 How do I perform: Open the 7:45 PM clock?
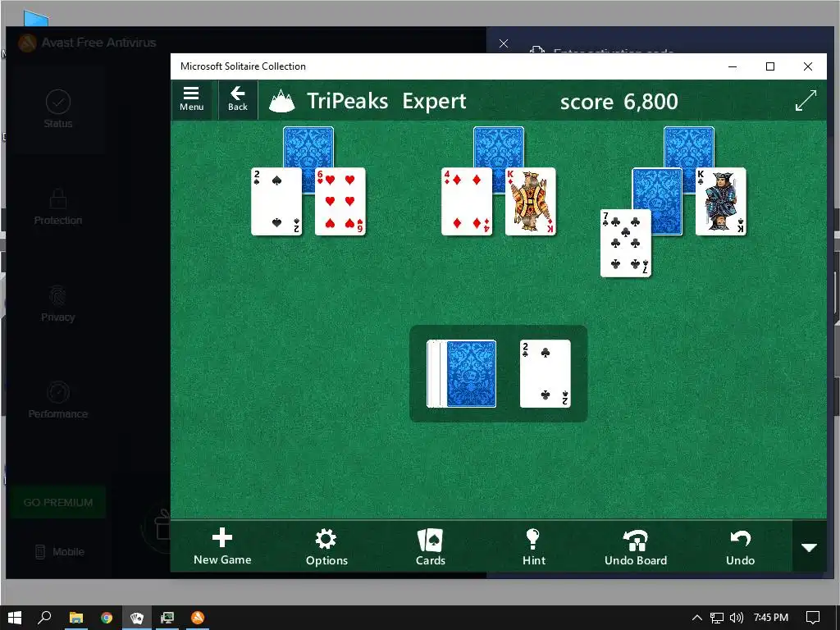click(771, 618)
